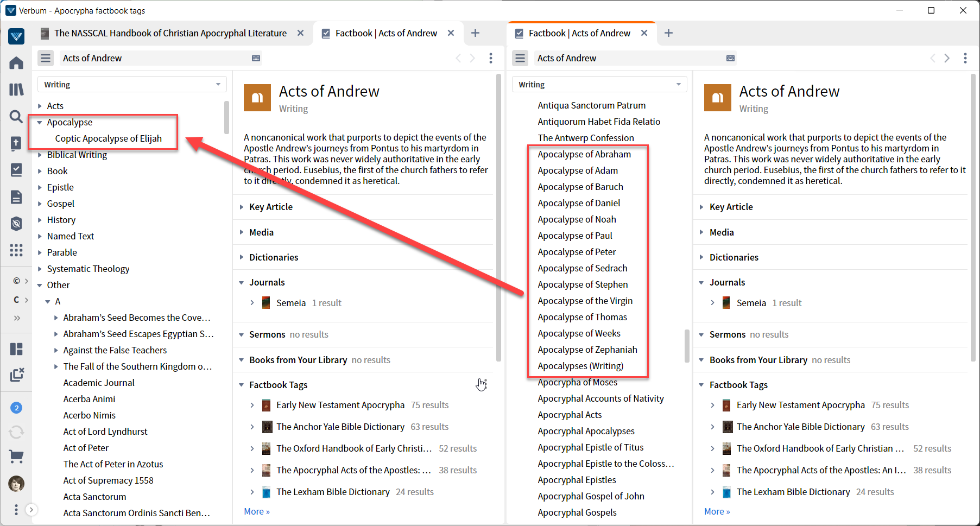Open the store shopping cart icon
The height and width of the screenshot is (526, 980).
(16, 457)
